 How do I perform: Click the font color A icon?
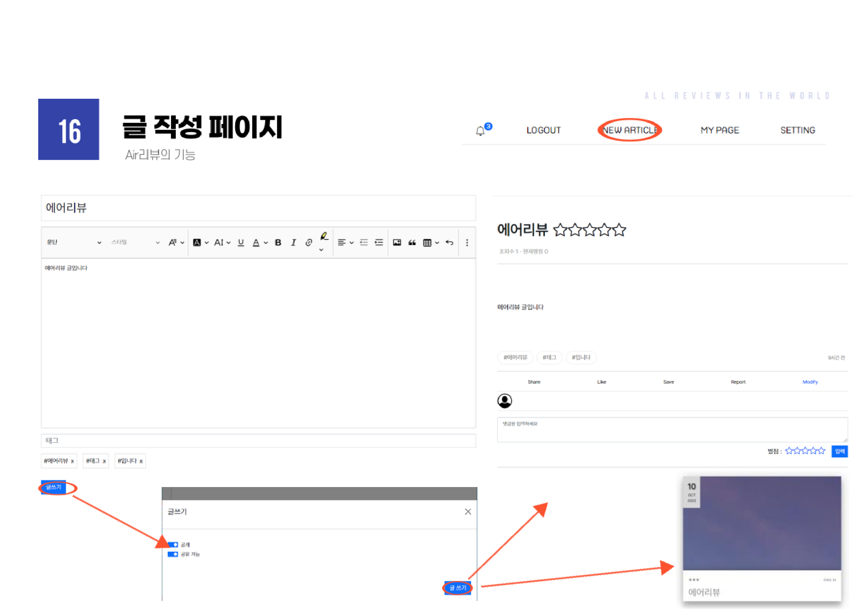click(x=256, y=243)
